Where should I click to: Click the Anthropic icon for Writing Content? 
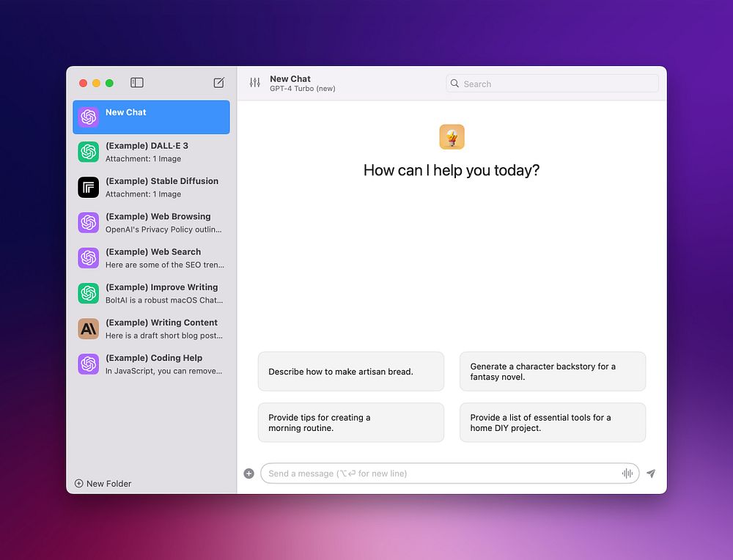pos(89,328)
